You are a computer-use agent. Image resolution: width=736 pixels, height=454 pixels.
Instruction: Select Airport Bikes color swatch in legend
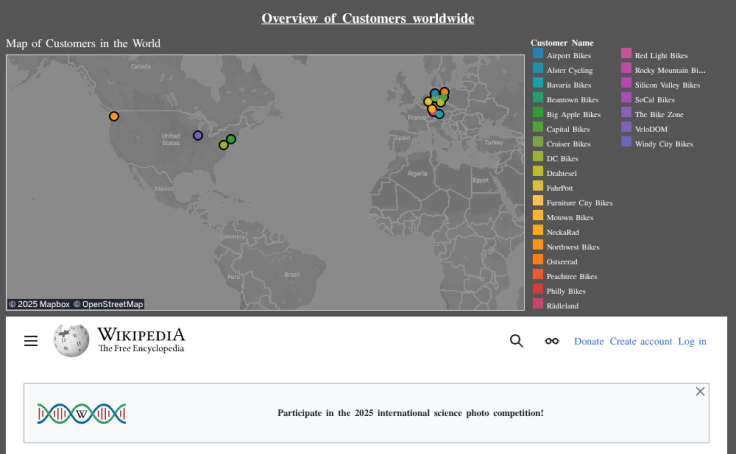538,55
